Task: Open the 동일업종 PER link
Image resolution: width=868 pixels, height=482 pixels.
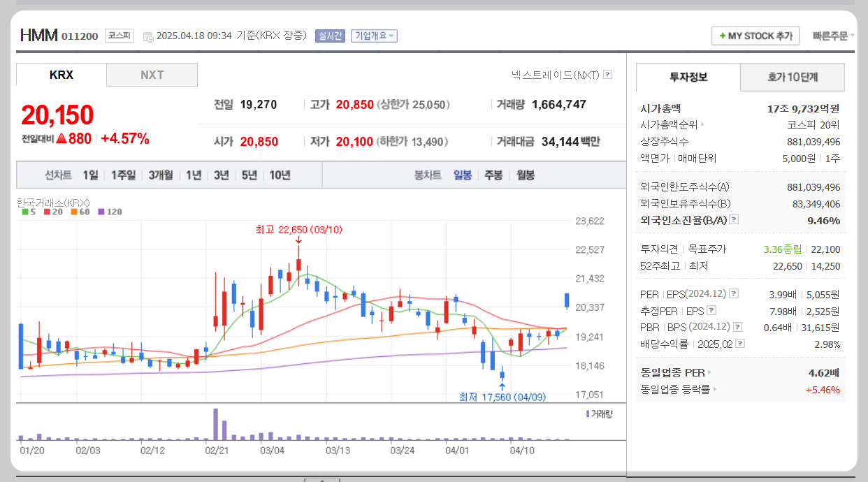Action: 672,372
